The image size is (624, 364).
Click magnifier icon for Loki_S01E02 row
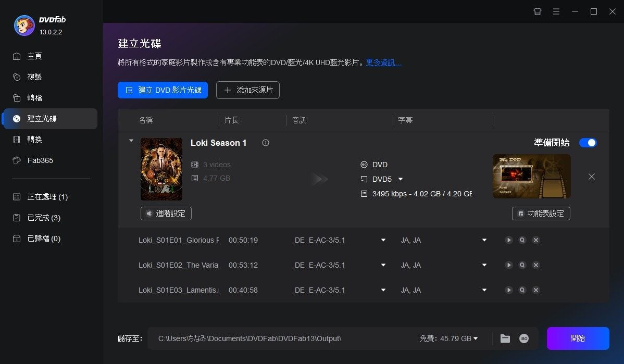tap(522, 265)
